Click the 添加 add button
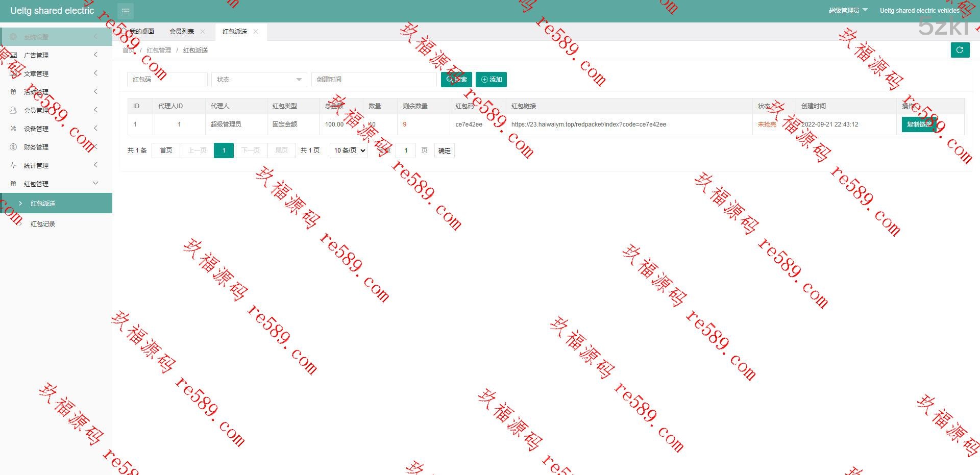Image resolution: width=980 pixels, height=475 pixels. coord(491,80)
